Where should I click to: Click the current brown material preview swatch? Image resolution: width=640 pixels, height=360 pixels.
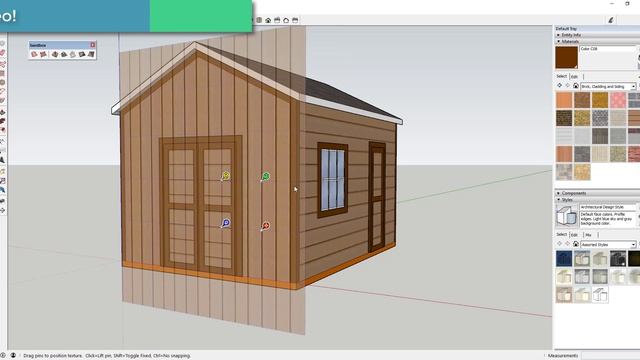[x=567, y=57]
